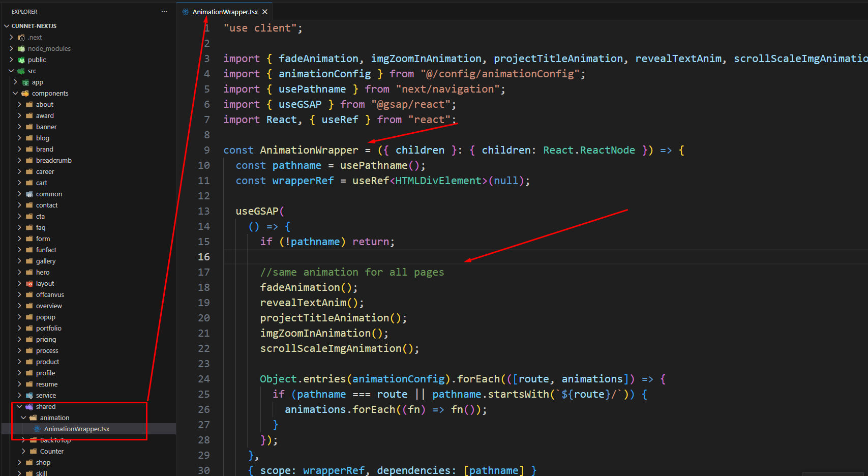
Task: Collapse the animation folder chevron
Action: pyautogui.click(x=23, y=418)
